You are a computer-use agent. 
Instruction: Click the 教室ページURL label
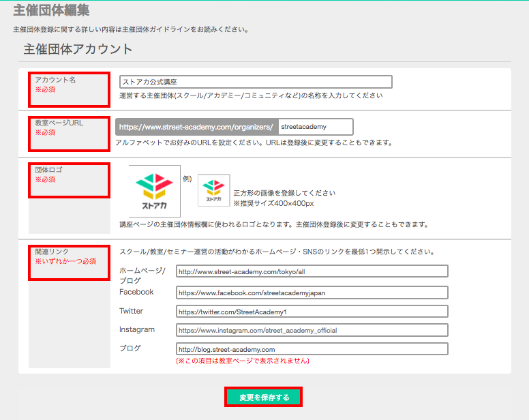coord(59,123)
